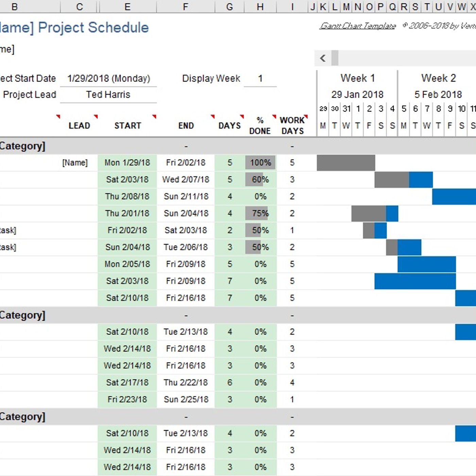476x476 pixels.
Task: Click the project start date 1/29/2018 (Monday) field
Action: [108, 78]
